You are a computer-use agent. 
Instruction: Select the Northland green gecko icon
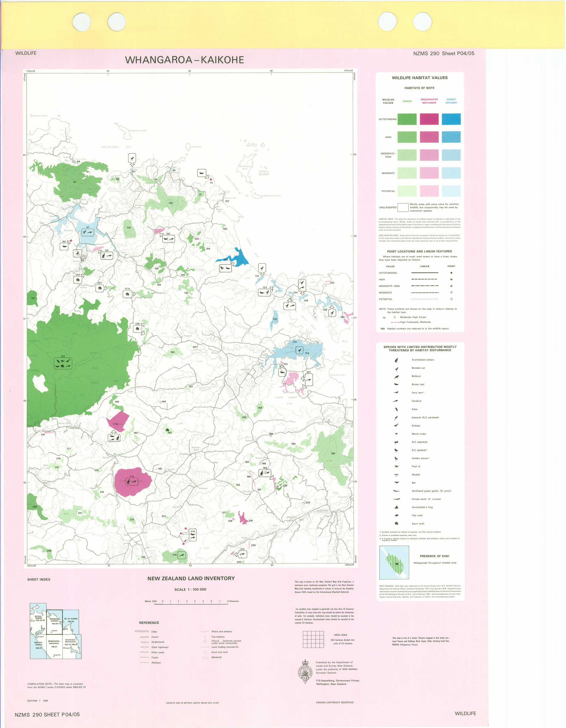(x=397, y=491)
